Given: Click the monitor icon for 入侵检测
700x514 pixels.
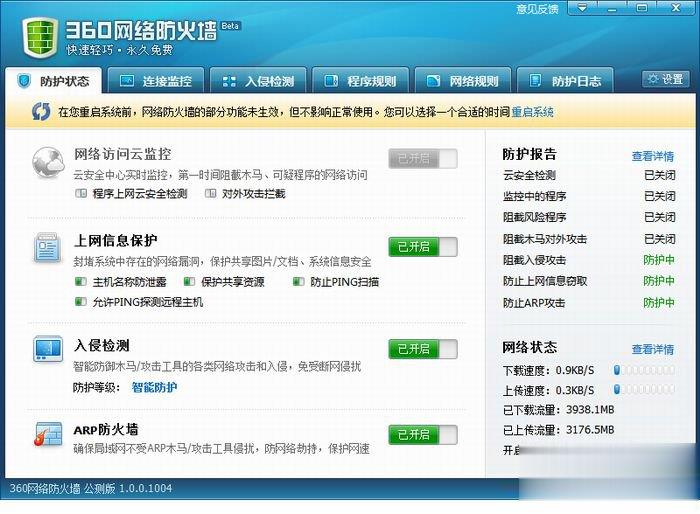Looking at the screenshot, I should pos(48,348).
